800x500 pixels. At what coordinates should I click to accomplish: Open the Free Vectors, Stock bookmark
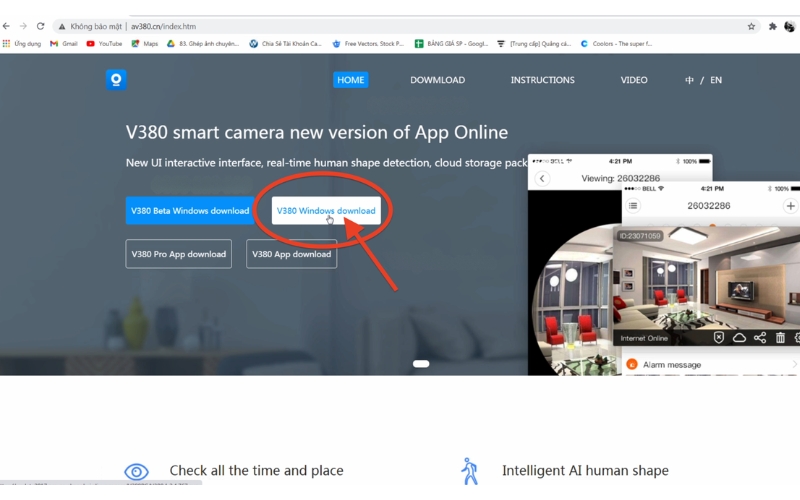pyautogui.click(x=368, y=44)
